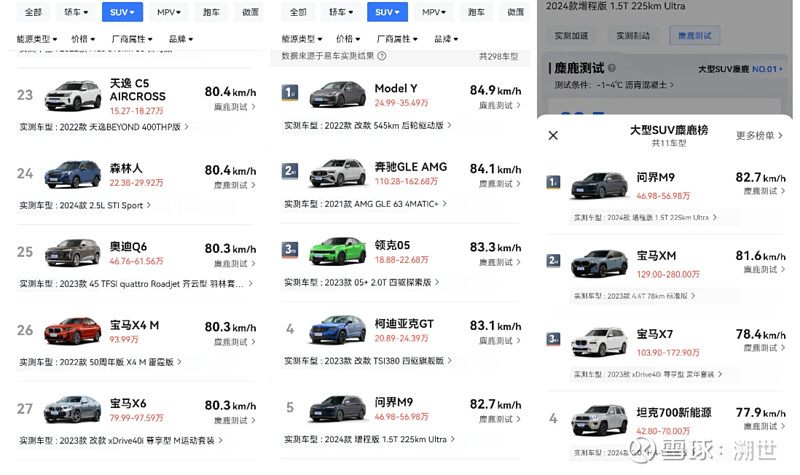Open 实测车型 2022款 50周年版 X4 M 雷霆版 link

[101, 362]
